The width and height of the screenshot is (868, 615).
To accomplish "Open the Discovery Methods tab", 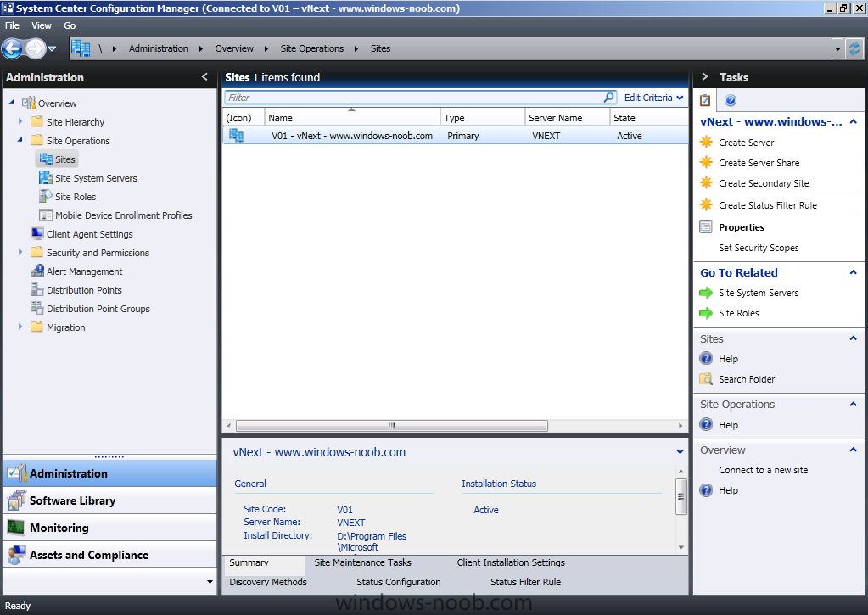I will pyautogui.click(x=268, y=582).
